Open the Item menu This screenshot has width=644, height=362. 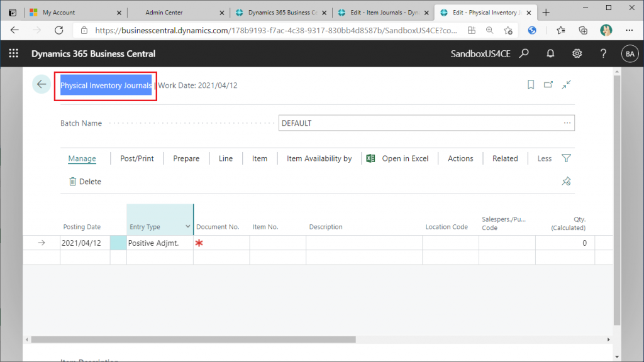coord(260,158)
